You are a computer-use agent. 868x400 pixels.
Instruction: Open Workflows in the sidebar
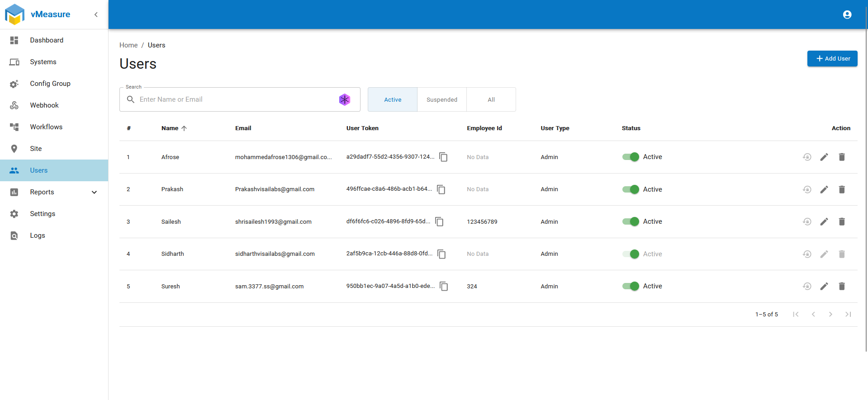tap(46, 127)
